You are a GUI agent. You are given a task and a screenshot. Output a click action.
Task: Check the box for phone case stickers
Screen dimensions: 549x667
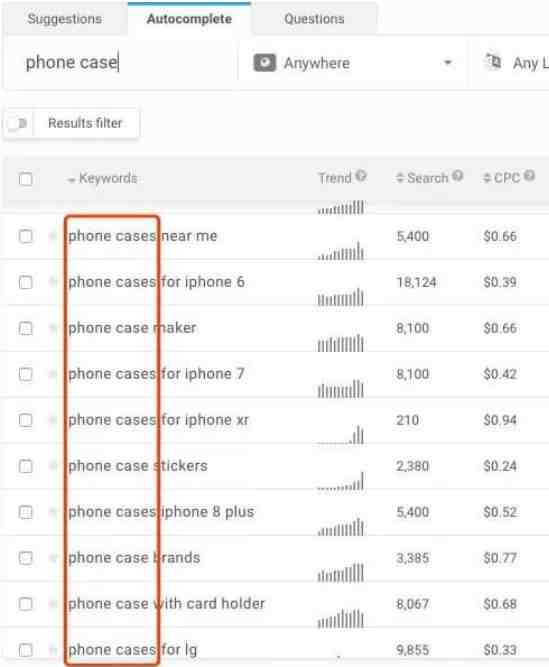click(x=26, y=466)
